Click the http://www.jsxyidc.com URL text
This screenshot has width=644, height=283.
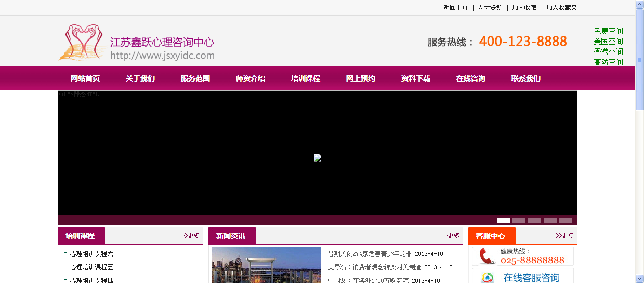pyautogui.click(x=162, y=56)
